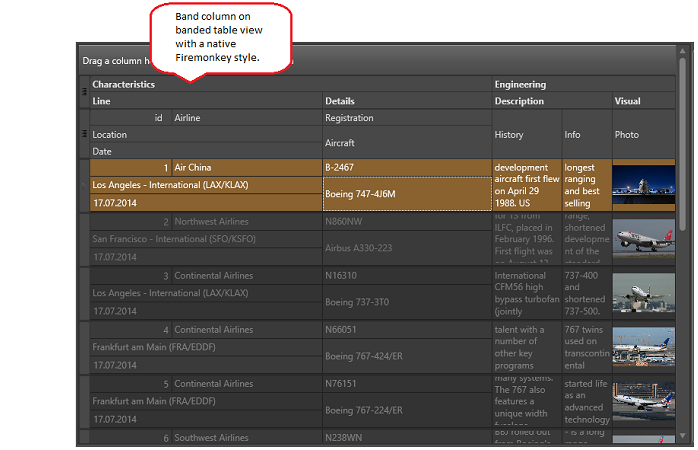Select the Air China airline cell
Image resolution: width=698 pixels, height=450 pixels.
tap(247, 168)
